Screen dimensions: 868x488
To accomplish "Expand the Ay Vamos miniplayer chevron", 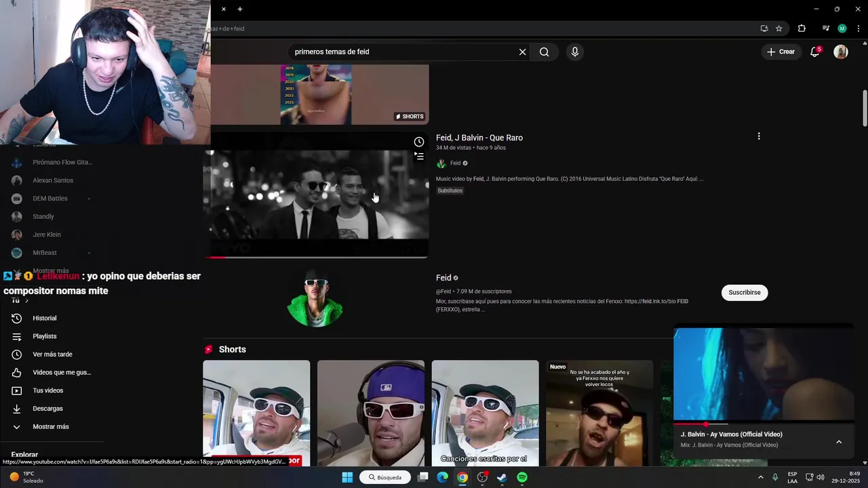I will click(x=839, y=442).
